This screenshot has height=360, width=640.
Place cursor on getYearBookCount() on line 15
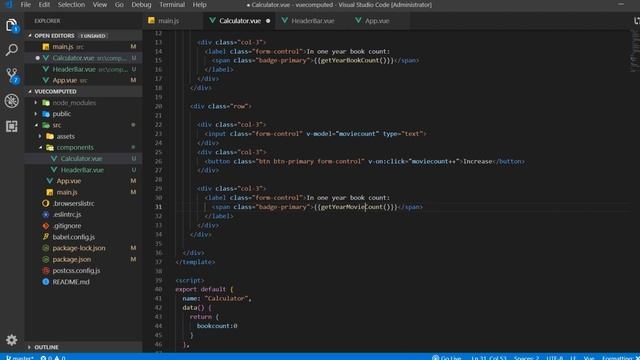tap(354, 60)
